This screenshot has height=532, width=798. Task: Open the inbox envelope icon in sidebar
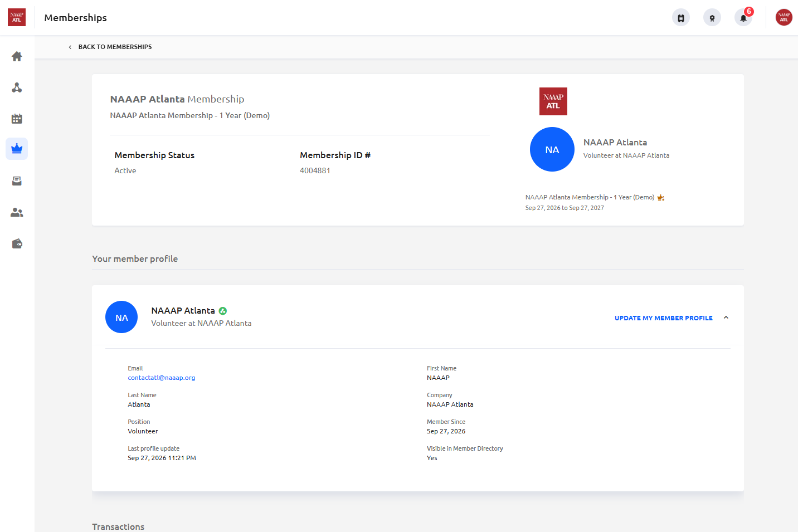tap(17, 181)
